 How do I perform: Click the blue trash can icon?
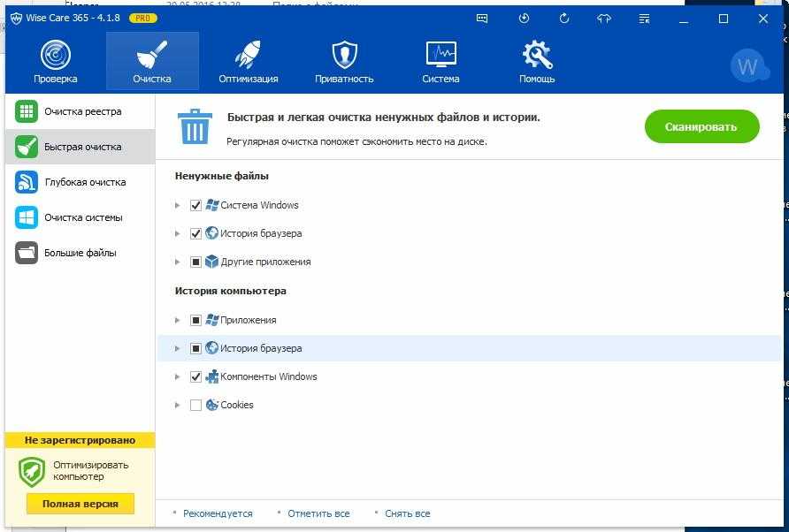pos(195,126)
